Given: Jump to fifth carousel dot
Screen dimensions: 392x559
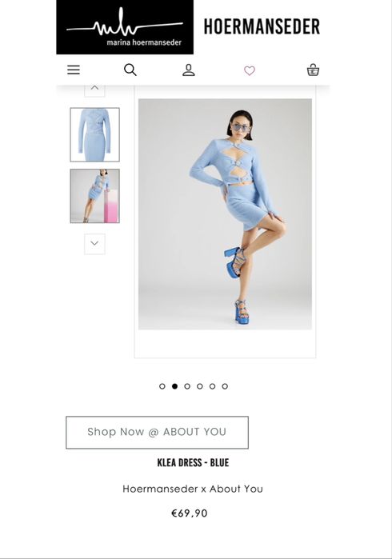Looking at the screenshot, I should [x=212, y=386].
